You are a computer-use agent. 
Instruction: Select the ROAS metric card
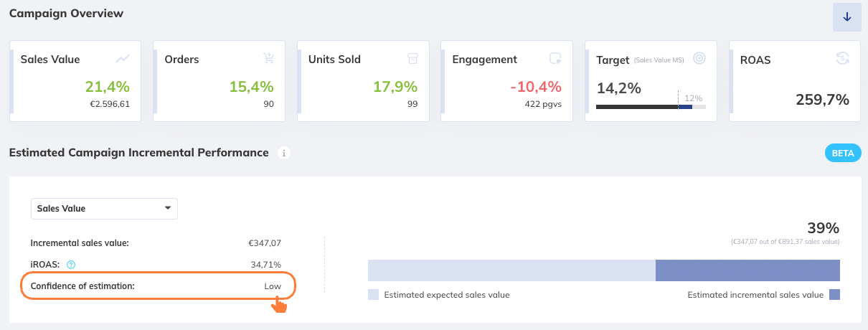click(795, 81)
